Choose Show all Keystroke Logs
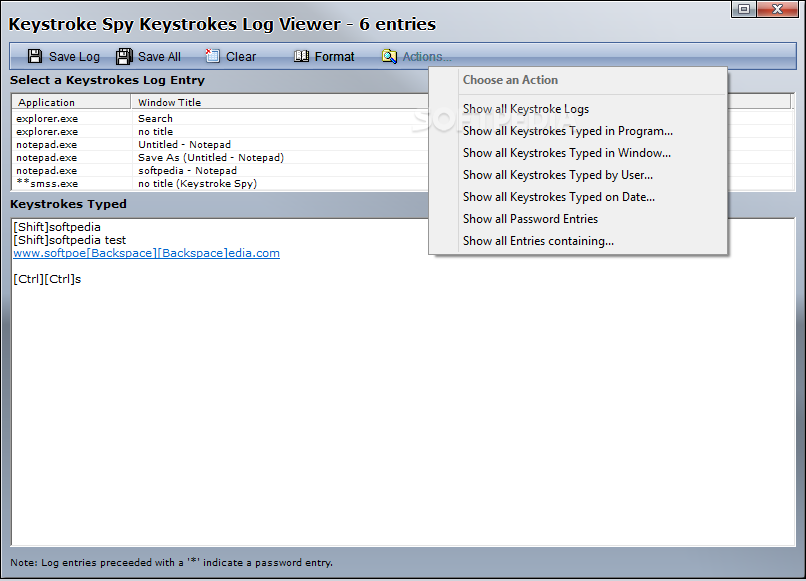This screenshot has height=581, width=806. [526, 109]
